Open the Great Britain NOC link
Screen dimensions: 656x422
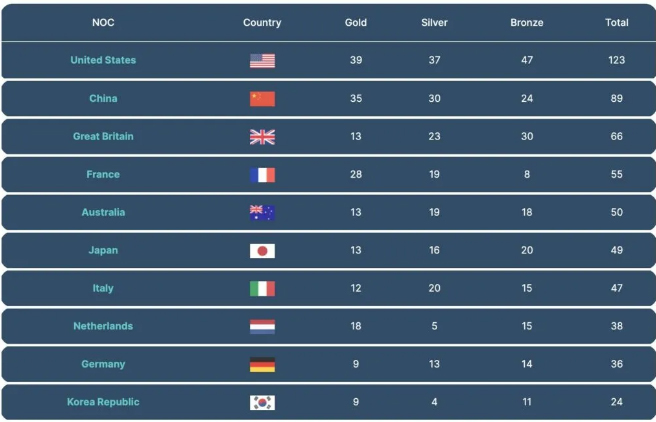tap(103, 137)
